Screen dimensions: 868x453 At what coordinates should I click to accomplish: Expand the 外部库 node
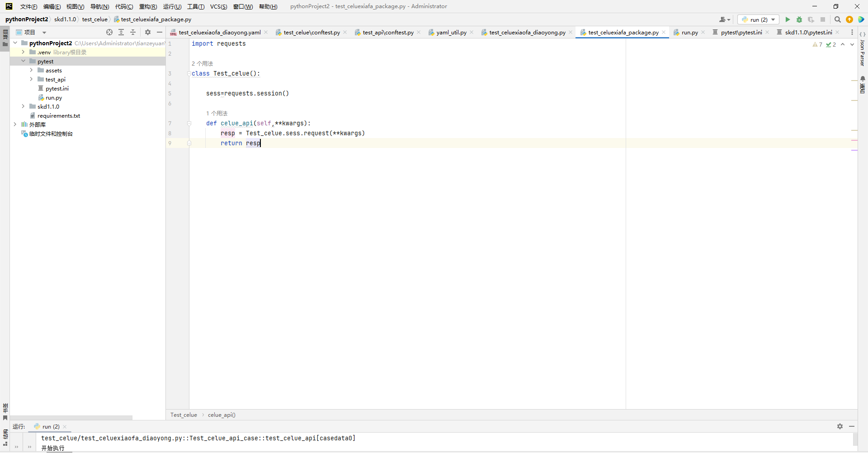(15, 124)
